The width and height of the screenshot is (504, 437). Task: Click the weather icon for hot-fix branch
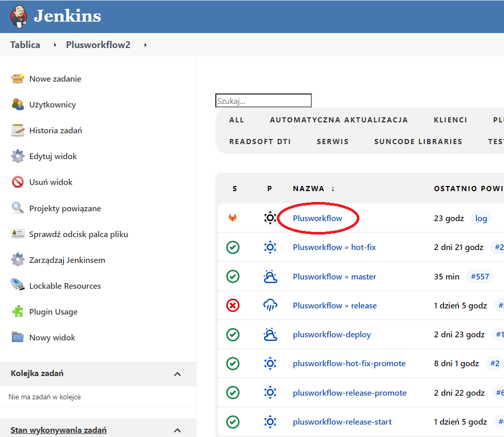[x=270, y=247]
